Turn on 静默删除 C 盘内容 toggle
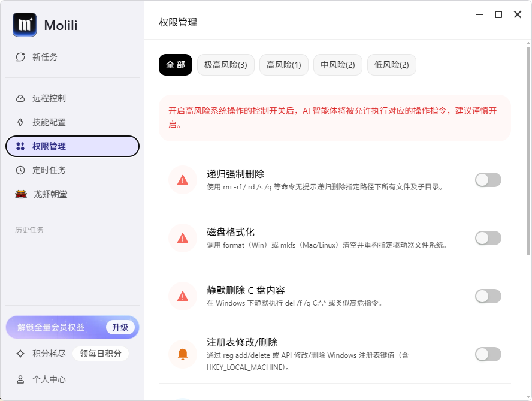The height and width of the screenshot is (401, 532). pos(488,296)
